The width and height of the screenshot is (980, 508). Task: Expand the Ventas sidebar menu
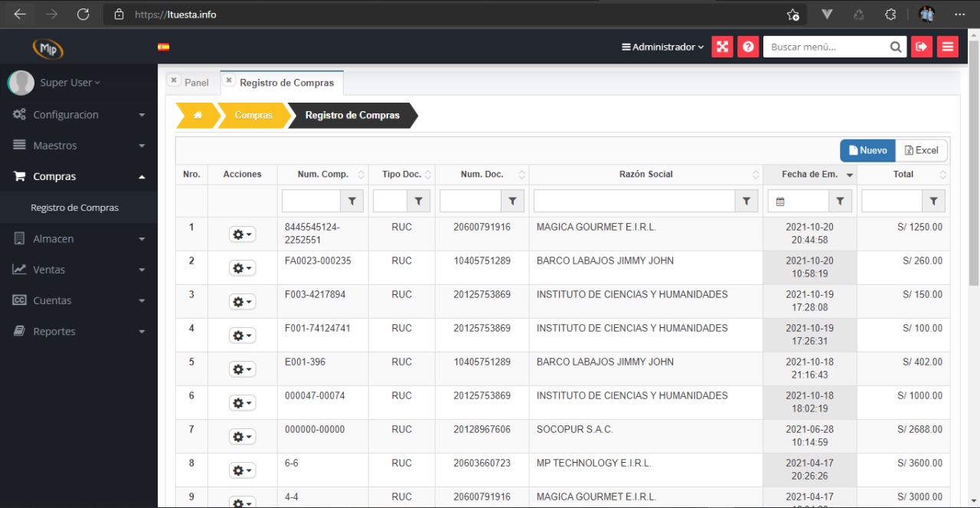tap(79, 270)
